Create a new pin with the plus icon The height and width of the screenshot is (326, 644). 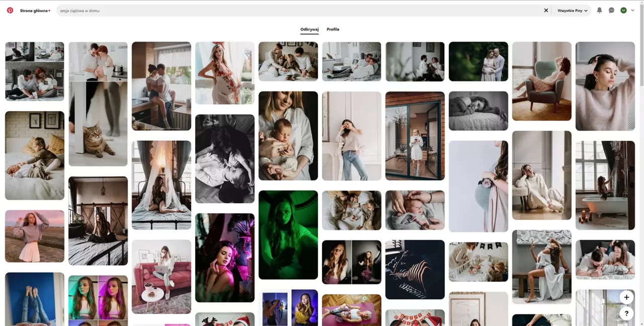pos(626,297)
